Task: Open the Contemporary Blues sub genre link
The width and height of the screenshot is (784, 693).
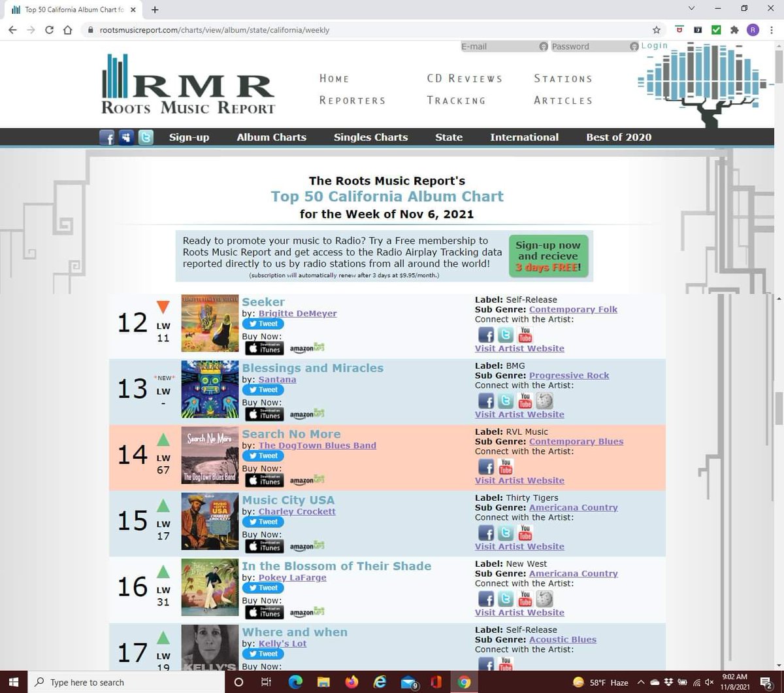Action: pos(576,441)
